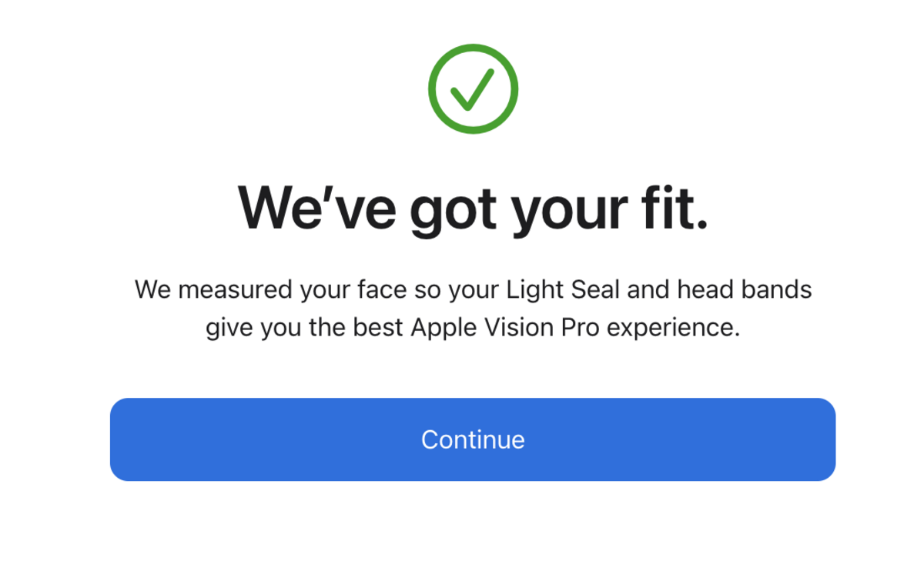Click left rounded end of Continue button
This screenshot has width=924, height=571.
pyautogui.click(x=123, y=439)
